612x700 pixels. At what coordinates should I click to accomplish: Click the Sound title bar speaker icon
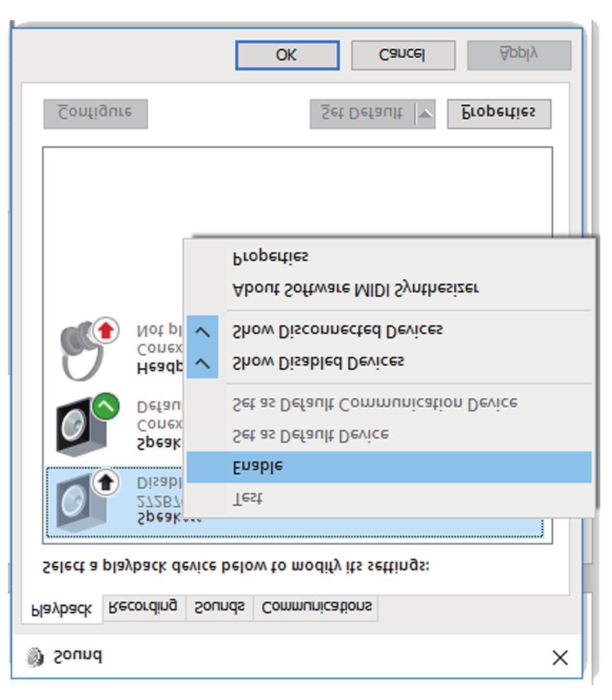[35, 657]
